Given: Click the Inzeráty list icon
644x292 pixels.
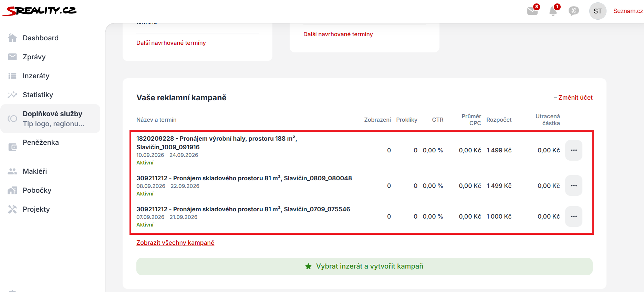Looking at the screenshot, I should (12, 76).
